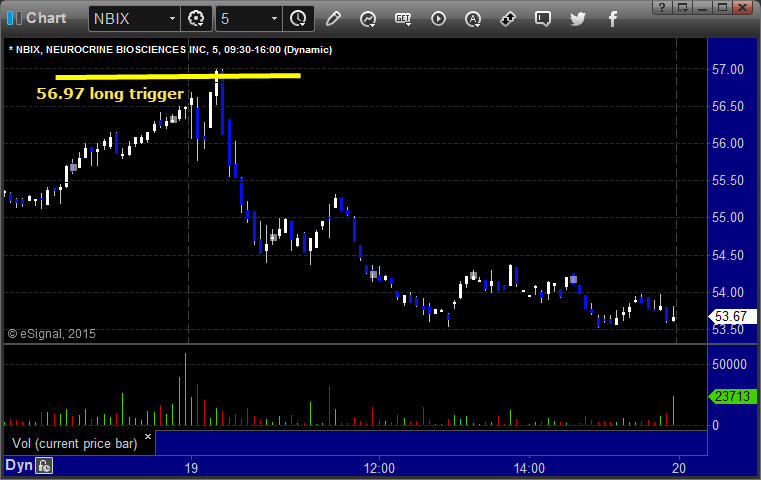Viewport: 761px width, 480px height.
Task: Click the 57.00 price axis label
Action: (x=728, y=69)
